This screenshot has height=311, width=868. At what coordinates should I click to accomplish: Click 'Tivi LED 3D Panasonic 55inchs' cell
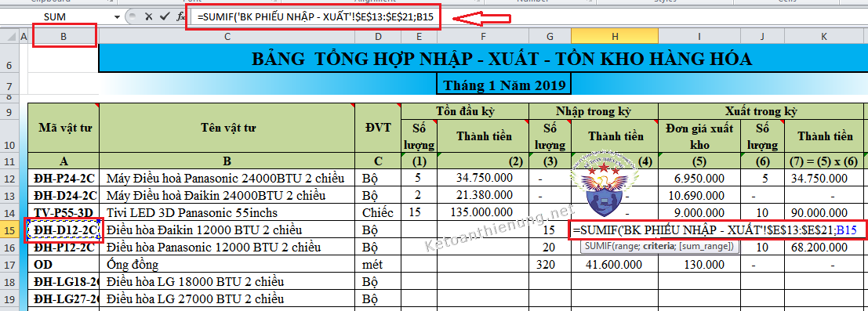227,212
